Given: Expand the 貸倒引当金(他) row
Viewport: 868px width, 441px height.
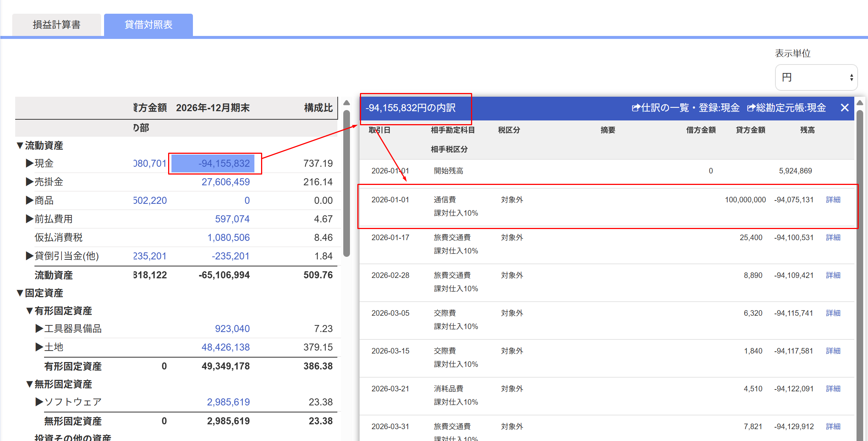Looking at the screenshot, I should 30,256.
